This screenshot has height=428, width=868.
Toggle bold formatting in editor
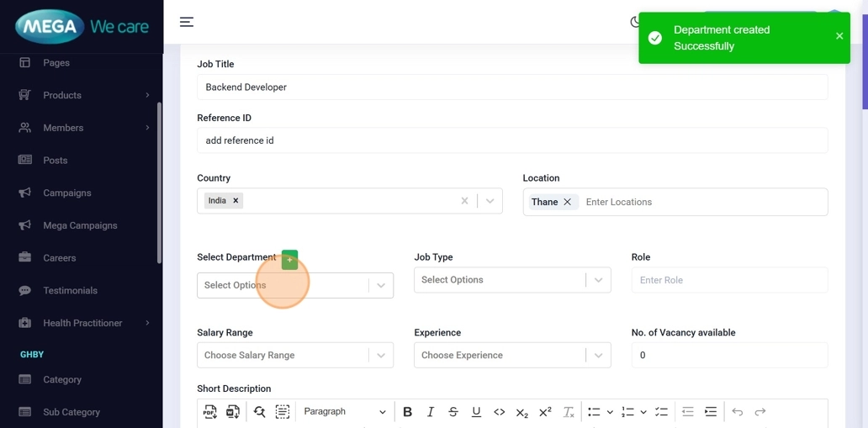point(407,412)
